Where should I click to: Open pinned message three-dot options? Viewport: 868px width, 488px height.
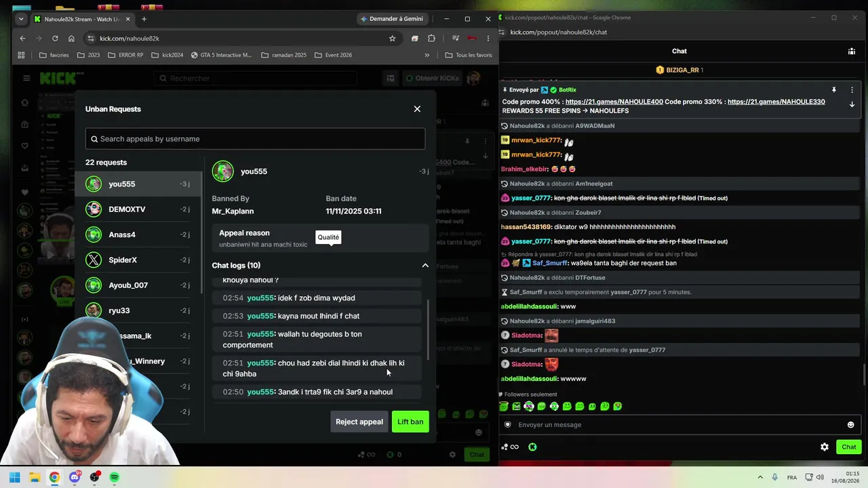(852, 90)
